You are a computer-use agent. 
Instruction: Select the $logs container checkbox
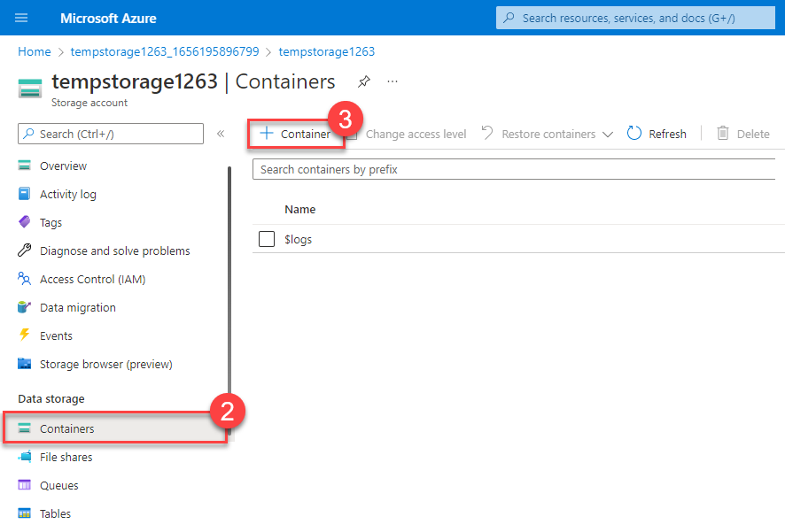tap(267, 239)
